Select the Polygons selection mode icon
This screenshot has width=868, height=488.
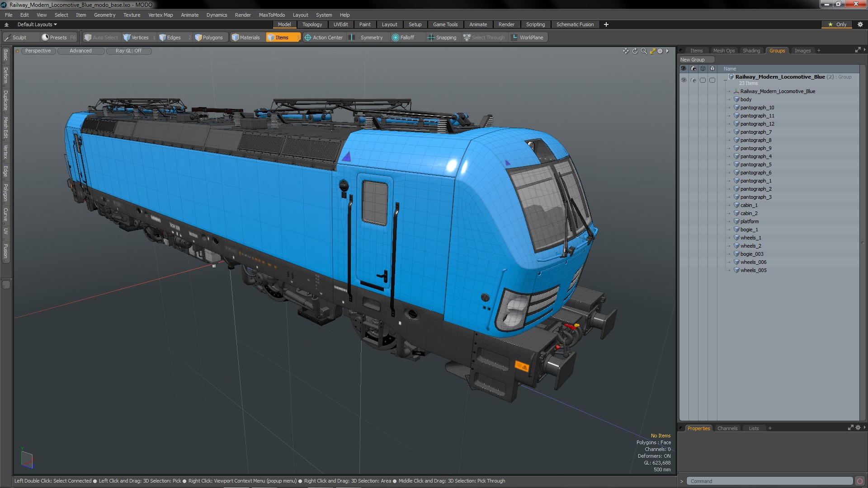198,38
